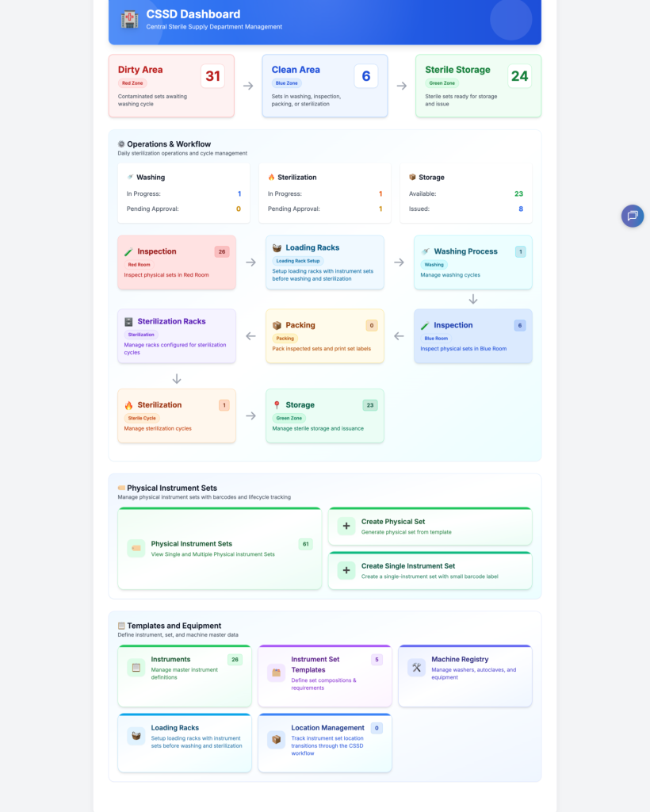Click the basket icon on workflow Loading Racks card
The width and height of the screenshot is (650, 812).
tap(277, 248)
